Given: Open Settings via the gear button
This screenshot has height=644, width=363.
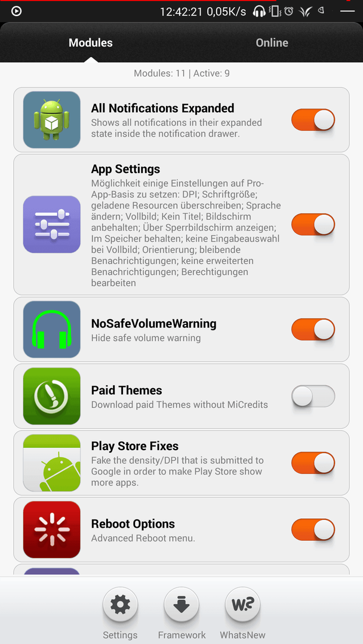Looking at the screenshot, I should point(120,605).
